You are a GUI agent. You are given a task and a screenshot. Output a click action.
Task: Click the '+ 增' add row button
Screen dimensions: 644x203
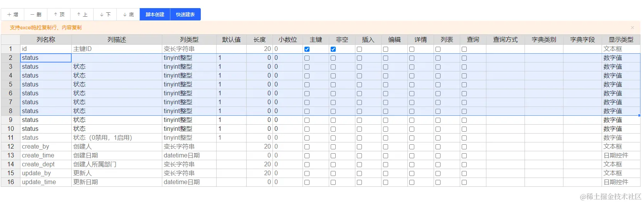pos(13,14)
